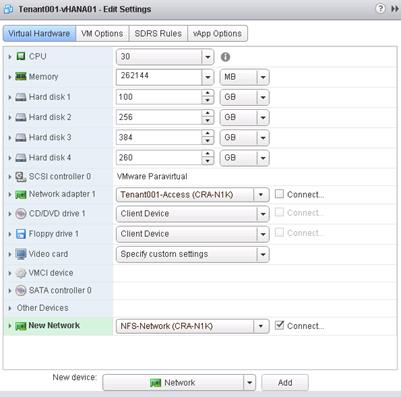Open Hard disk 4 GB unit dropdown
Viewport: 401px width, 397px height.
(263, 158)
